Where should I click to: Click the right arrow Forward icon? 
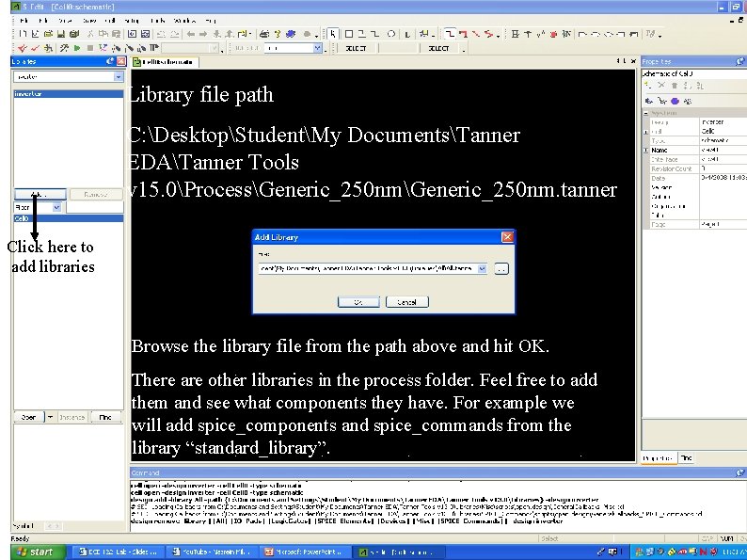pos(203,34)
